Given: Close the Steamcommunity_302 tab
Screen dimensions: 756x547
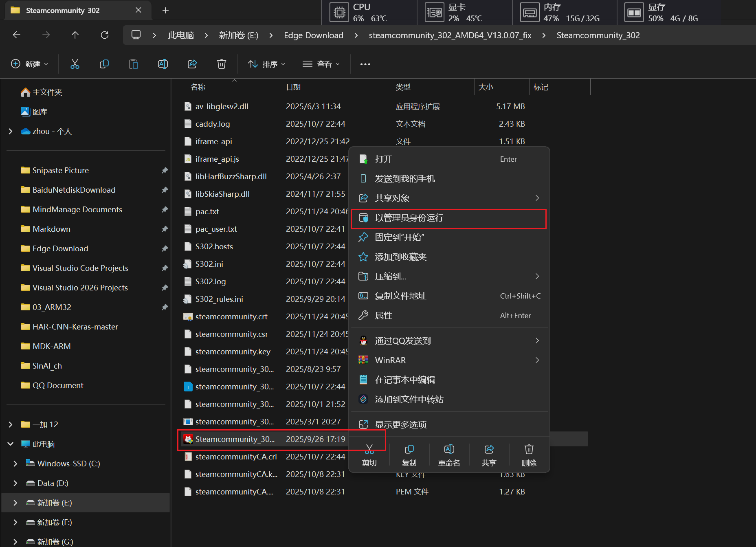Looking at the screenshot, I should (138, 10).
